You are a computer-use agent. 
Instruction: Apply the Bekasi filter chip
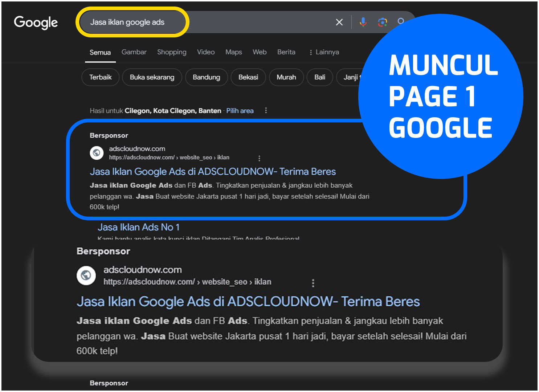(248, 77)
